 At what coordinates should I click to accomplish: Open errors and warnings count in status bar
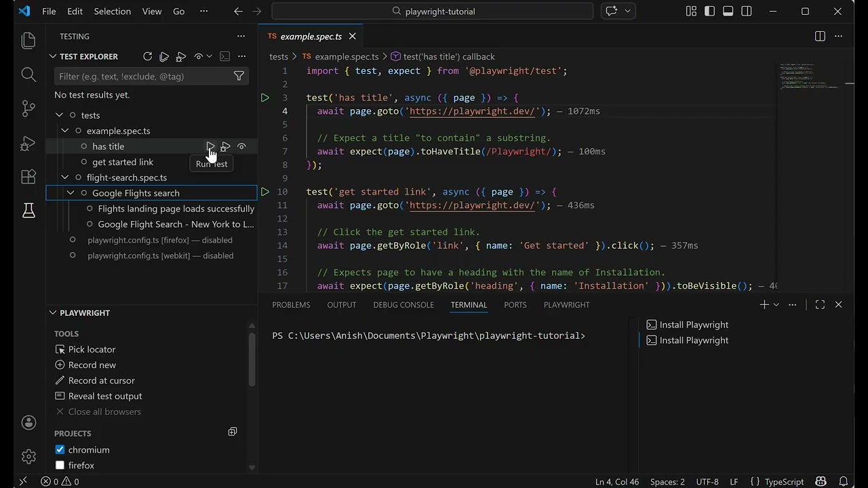point(60,482)
